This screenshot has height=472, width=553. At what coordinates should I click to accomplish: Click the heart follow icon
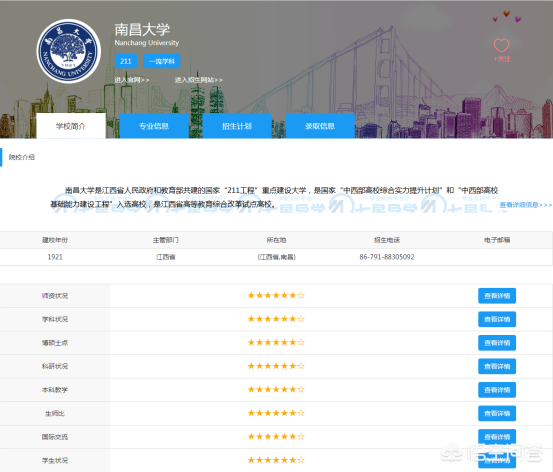[x=501, y=45]
